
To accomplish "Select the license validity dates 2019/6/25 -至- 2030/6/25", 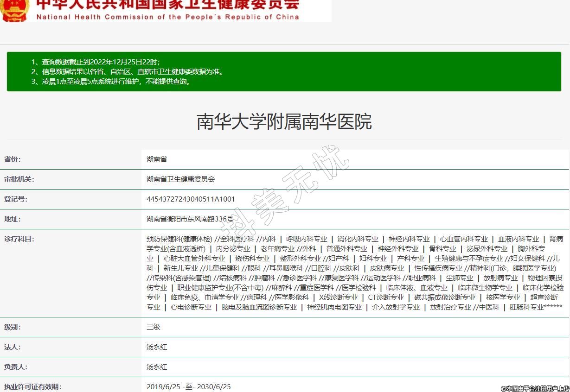I will coord(188,386).
